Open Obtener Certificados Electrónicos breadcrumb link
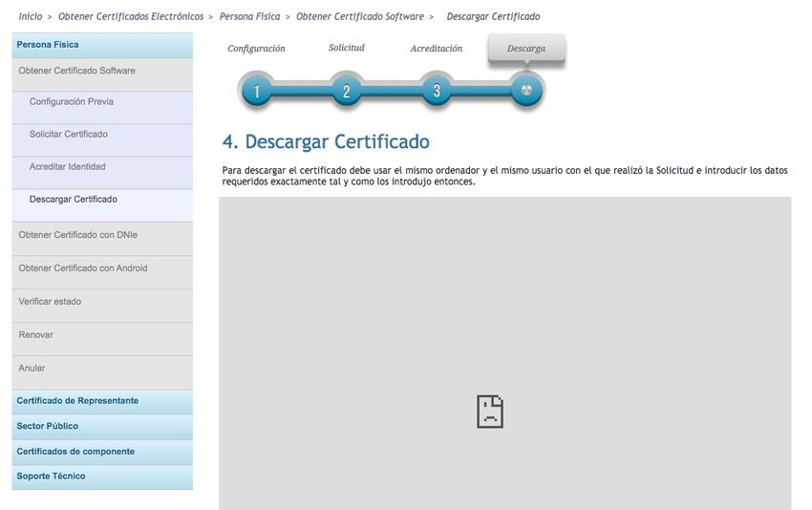The image size is (812, 510). [131, 16]
